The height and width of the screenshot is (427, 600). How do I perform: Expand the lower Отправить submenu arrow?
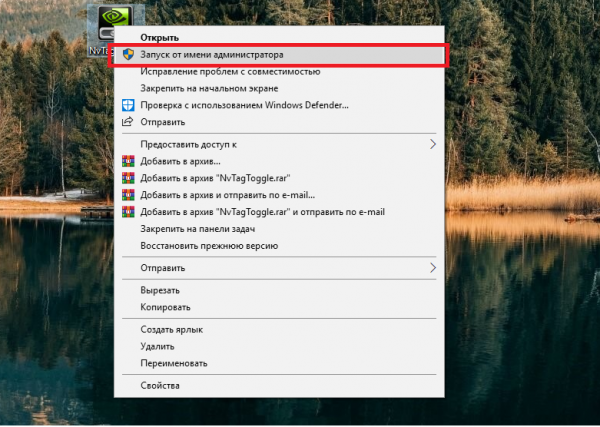click(432, 268)
